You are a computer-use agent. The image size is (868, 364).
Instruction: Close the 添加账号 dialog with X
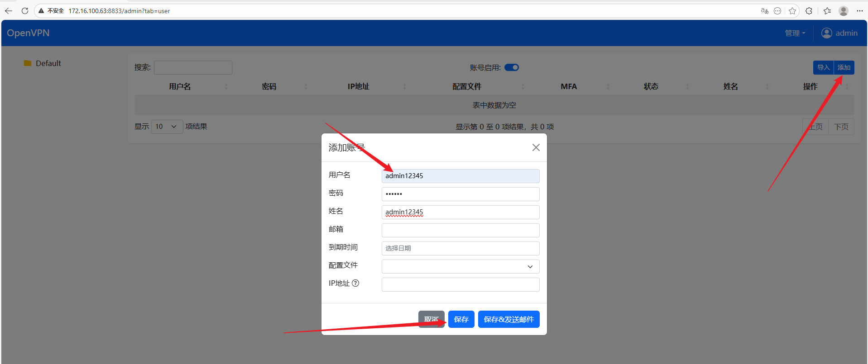tap(536, 147)
